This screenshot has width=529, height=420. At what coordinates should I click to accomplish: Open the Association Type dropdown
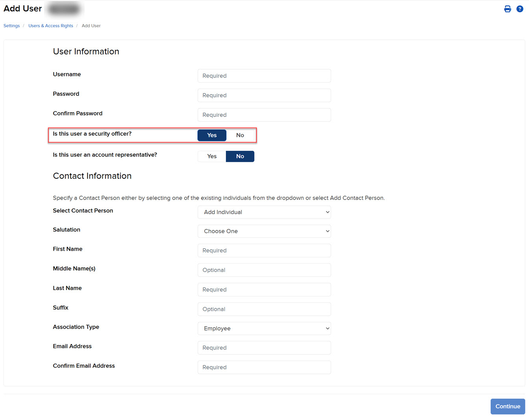click(x=264, y=328)
